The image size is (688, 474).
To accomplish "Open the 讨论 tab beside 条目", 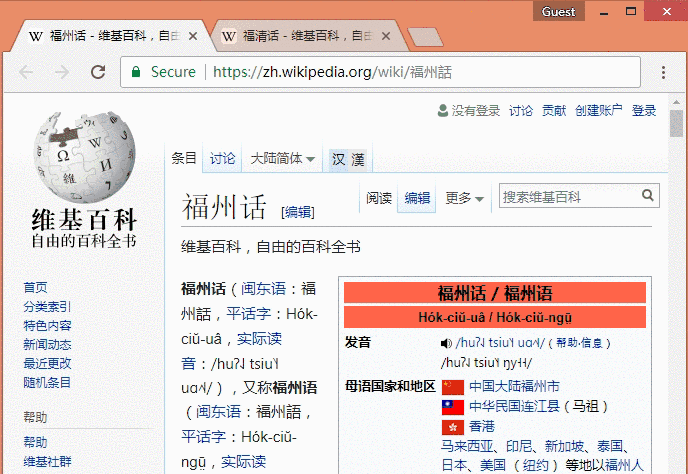I will [222, 158].
